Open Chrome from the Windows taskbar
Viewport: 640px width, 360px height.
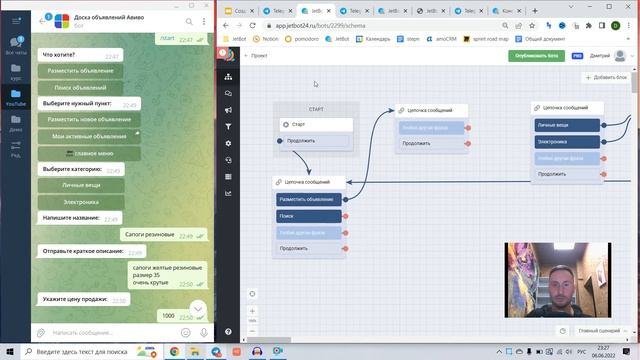[174, 351]
